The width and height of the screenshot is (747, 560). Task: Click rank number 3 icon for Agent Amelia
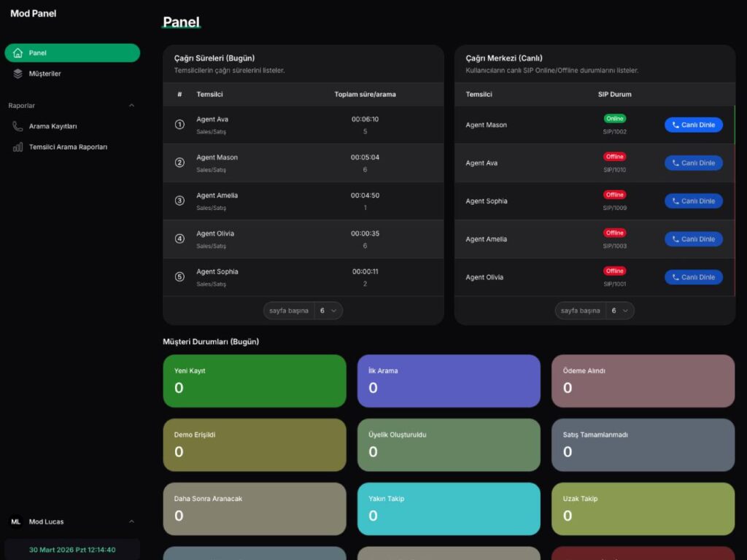[x=179, y=201]
